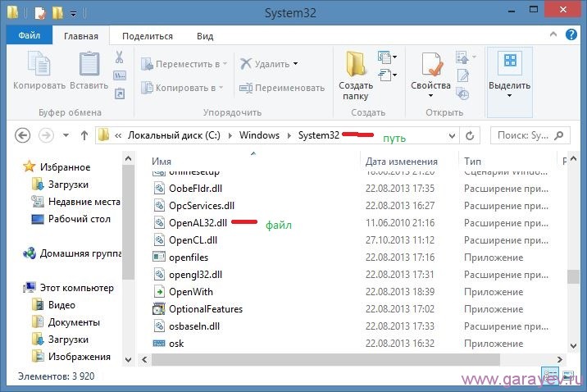This screenshot has width=587, height=392.
Task: Click the Cut scissors icon
Action: [x=120, y=57]
